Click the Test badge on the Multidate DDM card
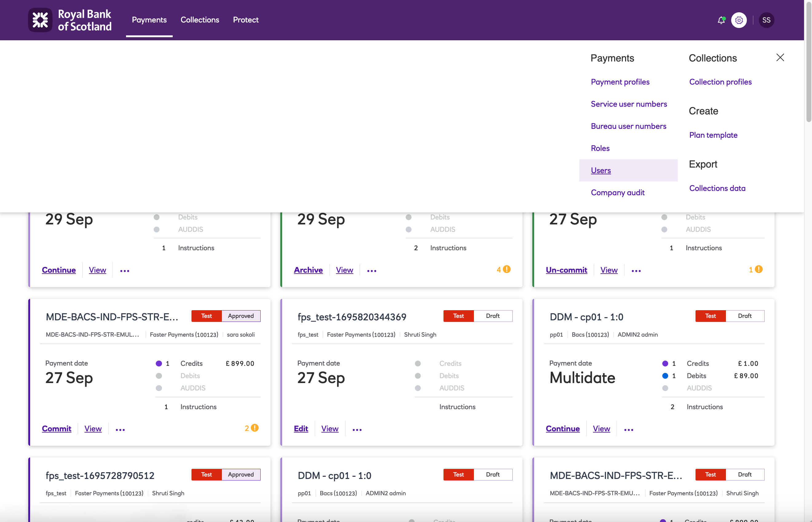Screen dimensions: 812x522 coord(710,316)
